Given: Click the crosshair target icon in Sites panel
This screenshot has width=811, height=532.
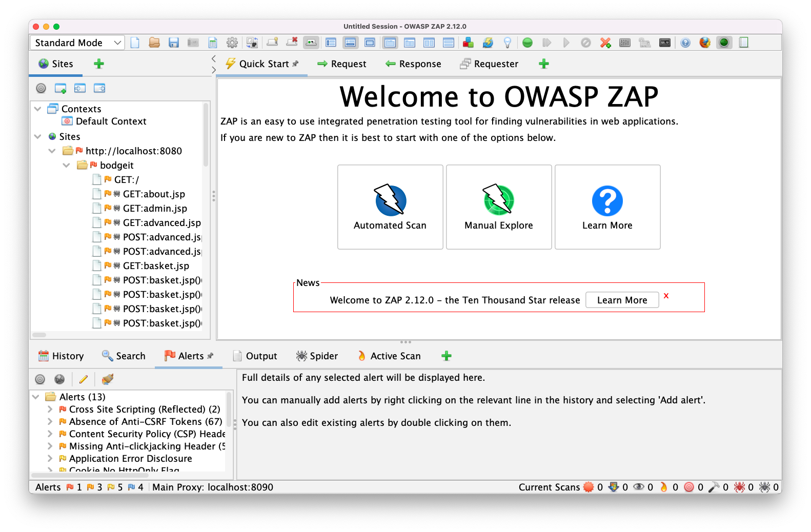Looking at the screenshot, I should pos(41,88).
